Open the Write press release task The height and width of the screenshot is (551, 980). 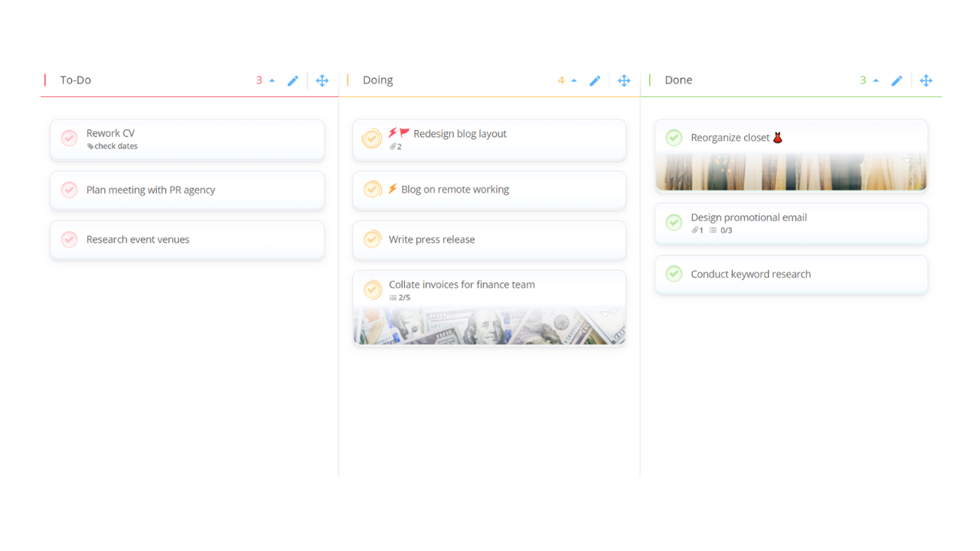pyautogui.click(x=489, y=240)
